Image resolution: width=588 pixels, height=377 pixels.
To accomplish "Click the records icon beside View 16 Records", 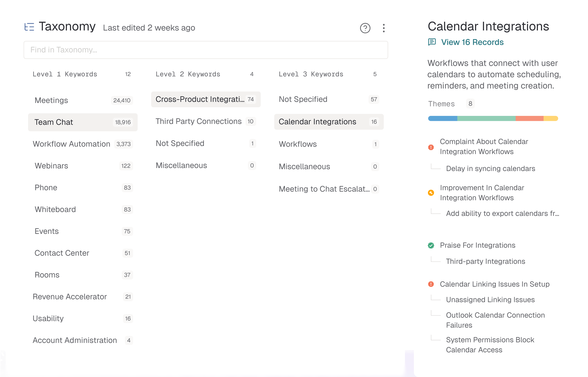I will pos(432,42).
